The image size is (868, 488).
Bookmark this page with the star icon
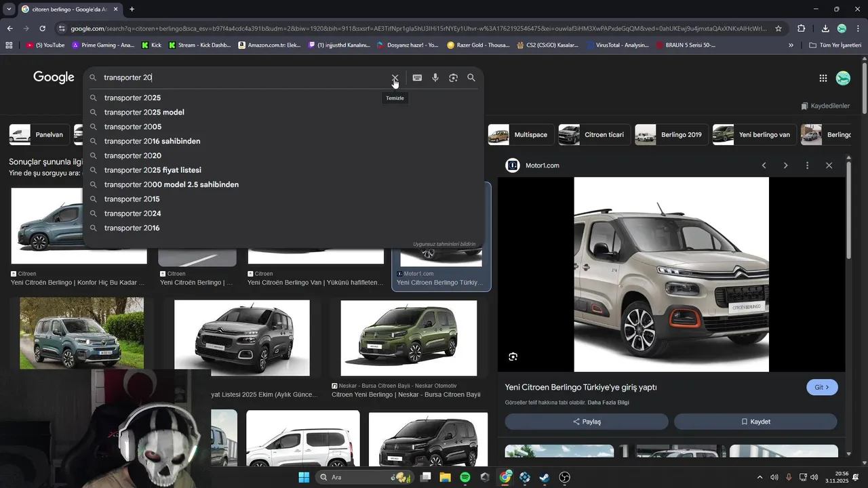click(x=778, y=28)
